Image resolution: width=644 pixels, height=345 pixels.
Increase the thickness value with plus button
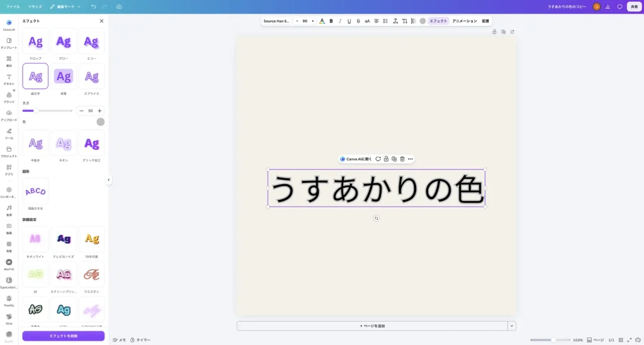99,111
